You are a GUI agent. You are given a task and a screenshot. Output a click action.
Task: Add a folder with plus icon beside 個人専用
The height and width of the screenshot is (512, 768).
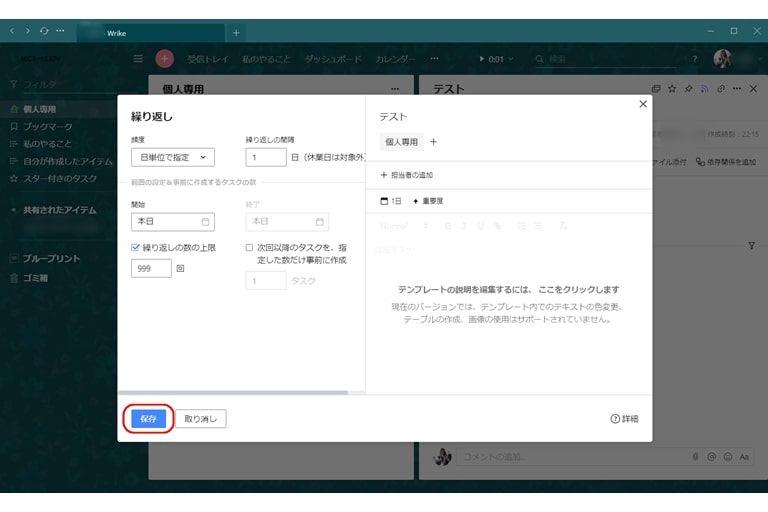pyautogui.click(x=433, y=142)
